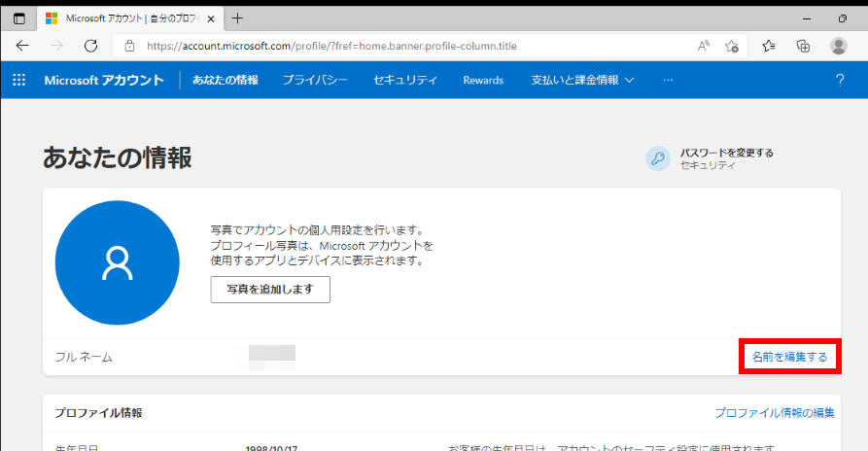Open the browser profile avatar
The width and height of the screenshot is (868, 451).
839,46
